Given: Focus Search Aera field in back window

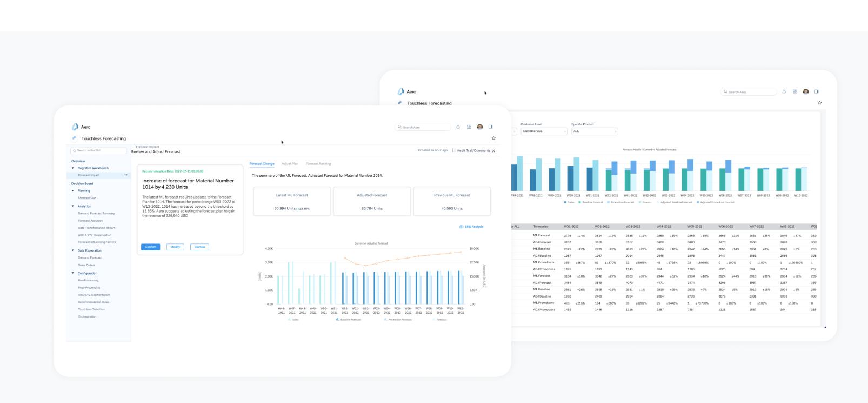Looking at the screenshot, I should (749, 92).
